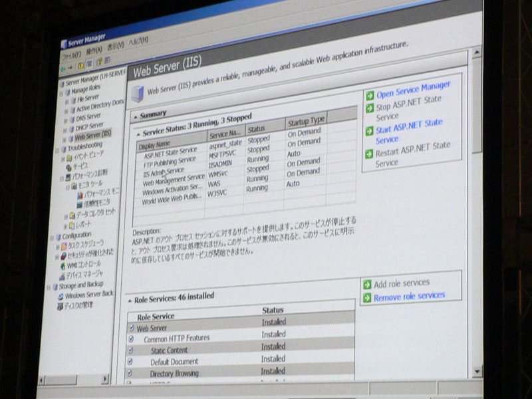The image size is (532, 399).
Task: Click the DNS Server role icon
Action: click(x=72, y=120)
